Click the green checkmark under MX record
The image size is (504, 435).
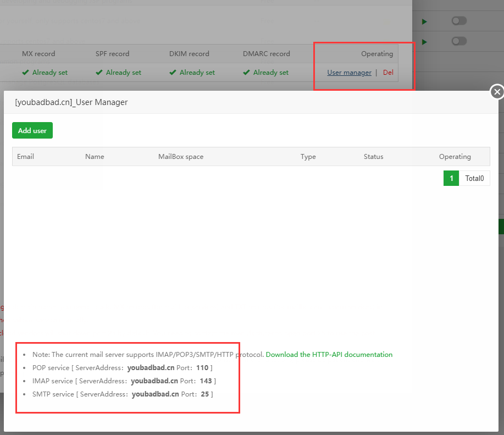click(x=25, y=73)
